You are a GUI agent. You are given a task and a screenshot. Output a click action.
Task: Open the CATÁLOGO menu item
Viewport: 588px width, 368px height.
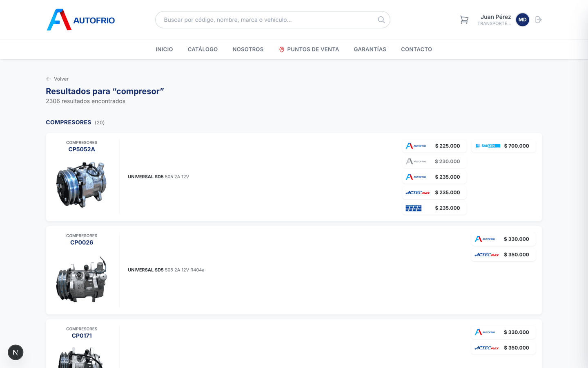(x=203, y=49)
